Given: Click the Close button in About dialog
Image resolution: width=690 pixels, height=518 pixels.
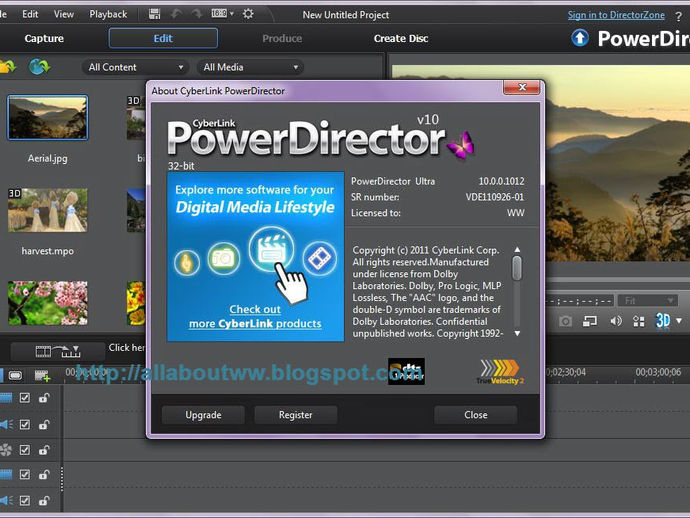Looking at the screenshot, I should click(x=476, y=415).
